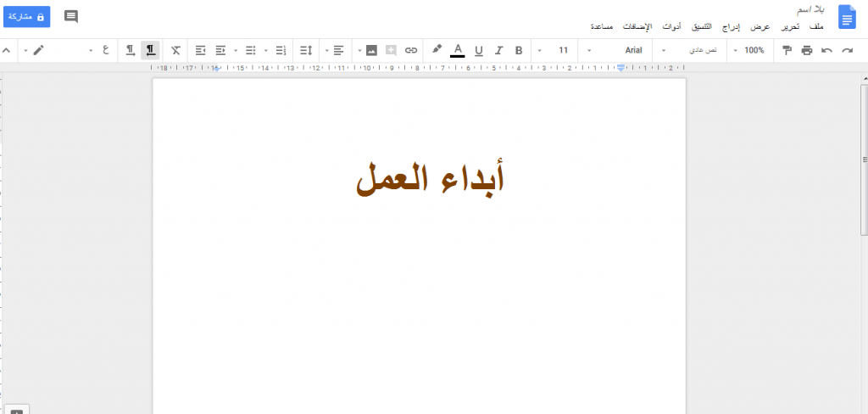This screenshot has height=414, width=868.
Task: Open text alignment options icon
Action: pos(339,50)
